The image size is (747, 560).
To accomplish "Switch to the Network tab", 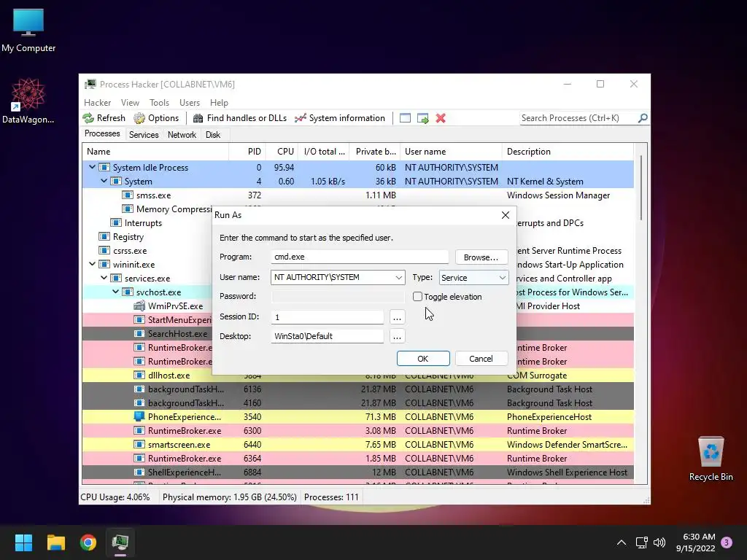I will click(x=182, y=135).
